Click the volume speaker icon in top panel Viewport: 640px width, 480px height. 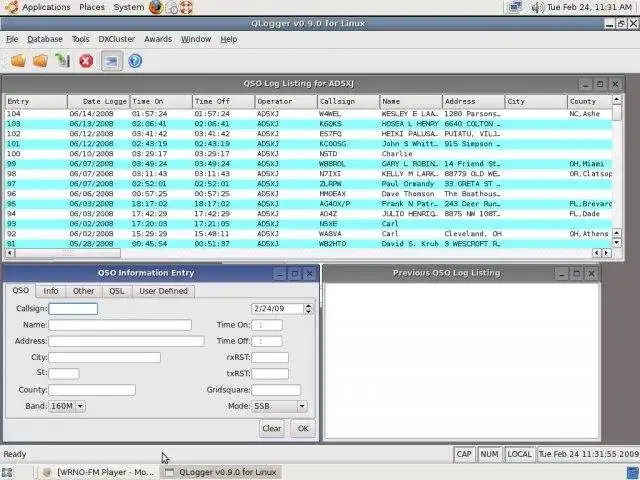538,7
